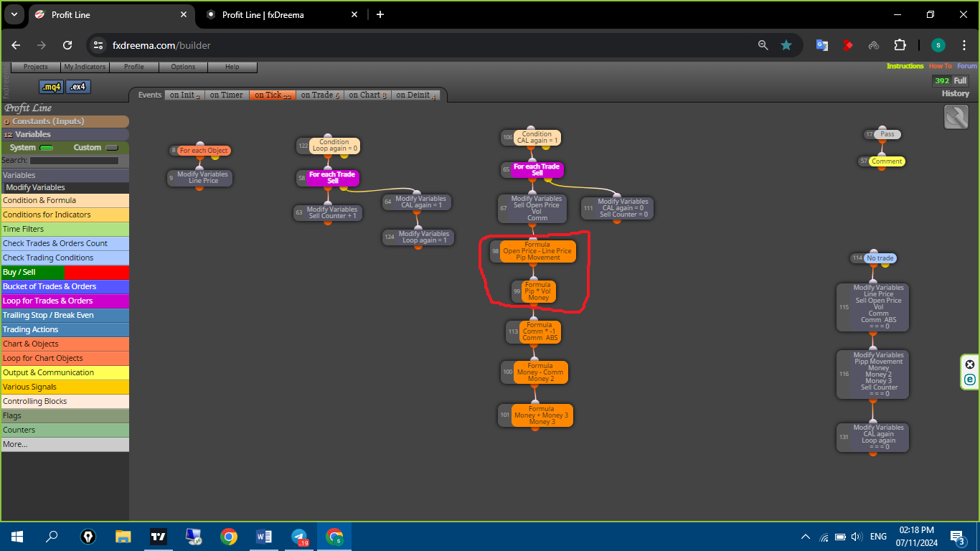Expand Condition & Formula block category

coord(65,200)
